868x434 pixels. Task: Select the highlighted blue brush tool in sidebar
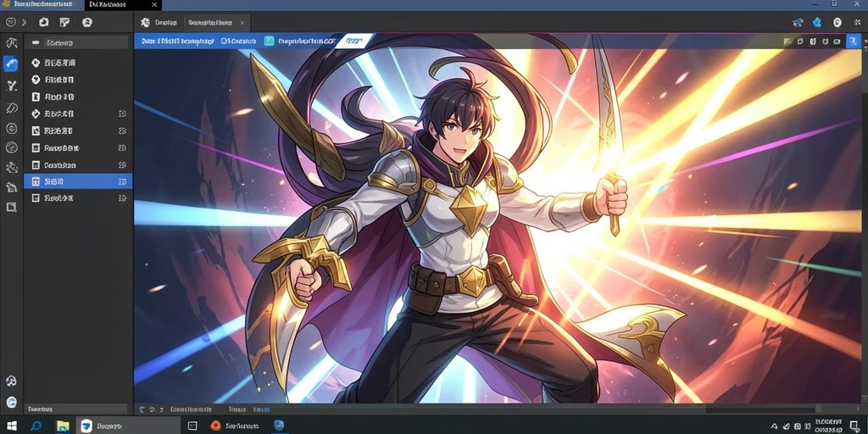click(10, 64)
